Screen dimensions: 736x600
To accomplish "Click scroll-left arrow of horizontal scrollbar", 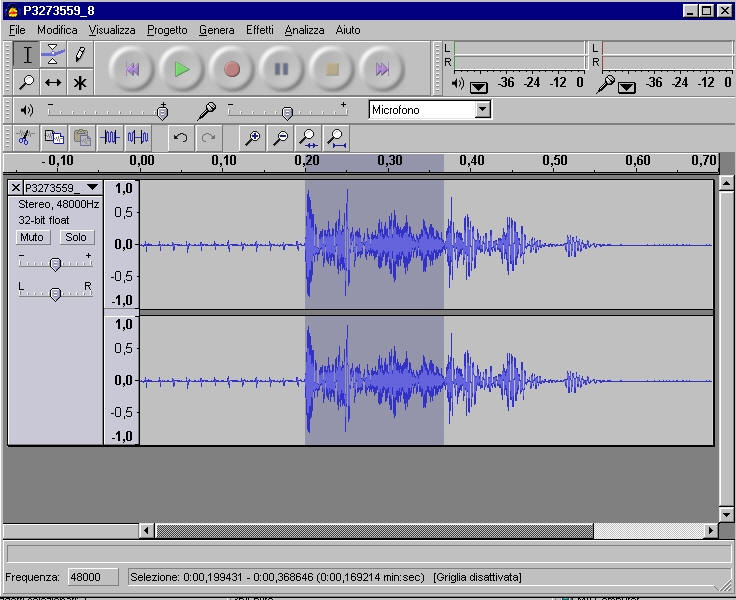I will tap(146, 531).
